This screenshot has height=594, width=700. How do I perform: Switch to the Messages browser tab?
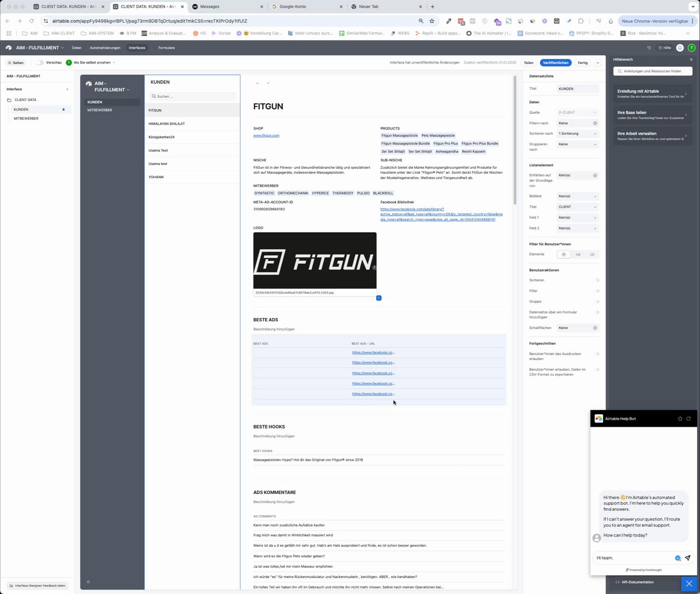(227, 7)
